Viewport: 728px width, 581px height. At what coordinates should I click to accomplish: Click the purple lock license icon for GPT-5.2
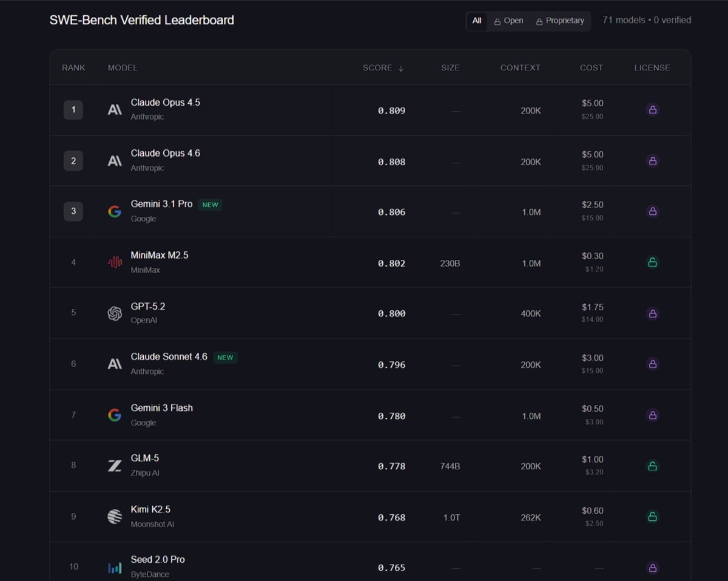coord(652,313)
